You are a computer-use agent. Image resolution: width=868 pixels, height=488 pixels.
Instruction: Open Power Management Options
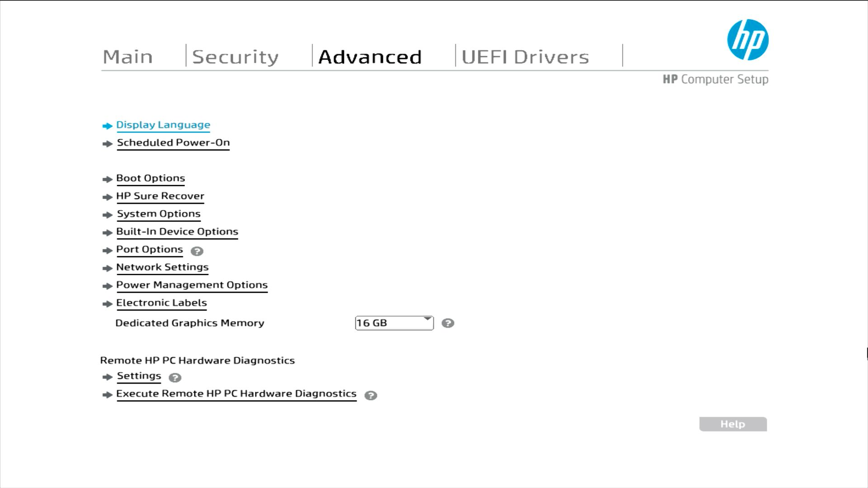(x=192, y=285)
